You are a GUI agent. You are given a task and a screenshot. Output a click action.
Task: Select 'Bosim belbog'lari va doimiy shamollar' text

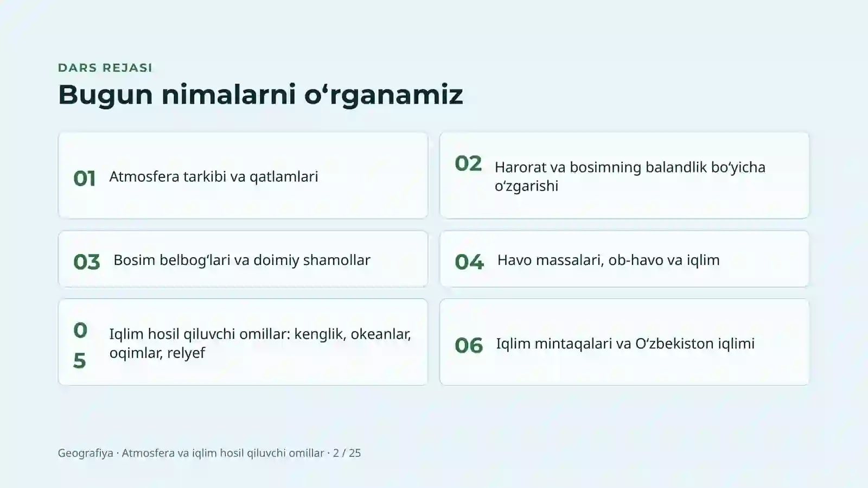click(242, 260)
